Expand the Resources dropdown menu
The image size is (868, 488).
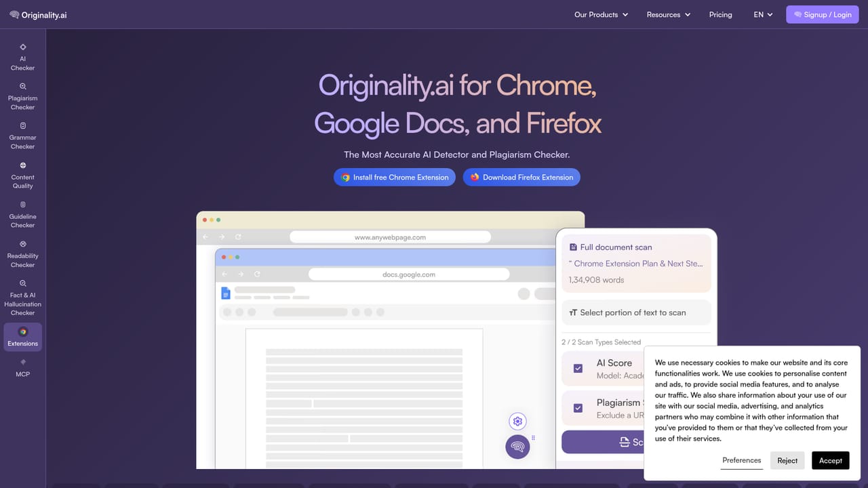[x=668, y=14]
